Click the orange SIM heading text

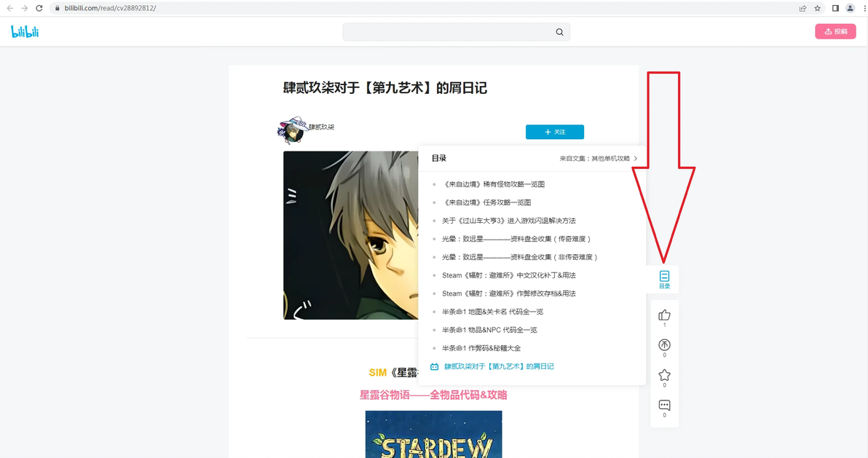click(377, 373)
